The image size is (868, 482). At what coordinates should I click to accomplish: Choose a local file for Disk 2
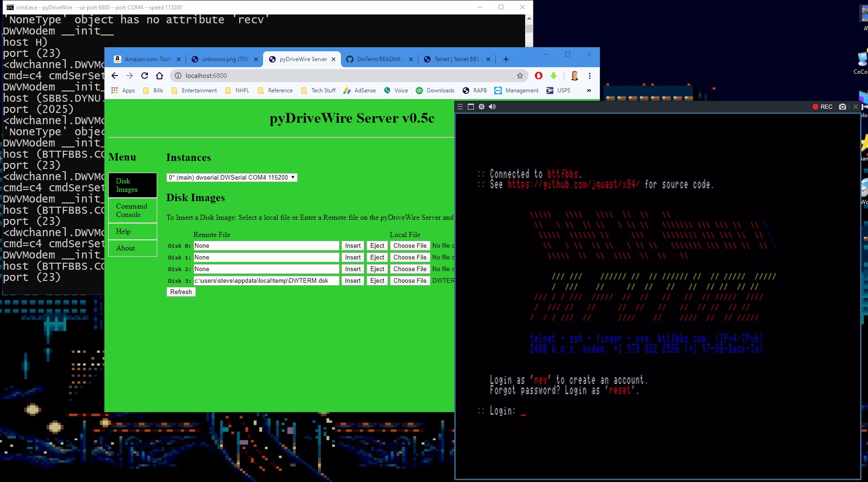pyautogui.click(x=410, y=269)
